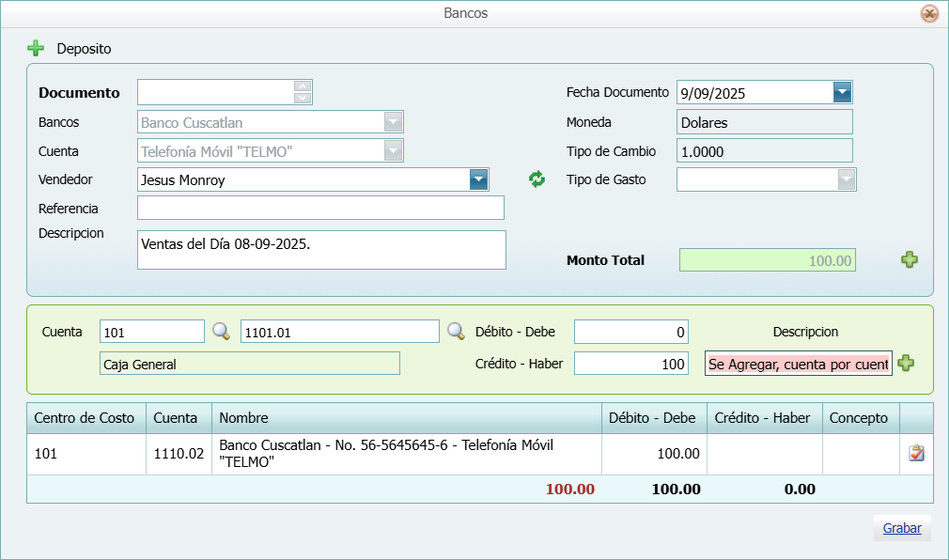Click the Grabar link to save
949x560 pixels.
point(902,528)
